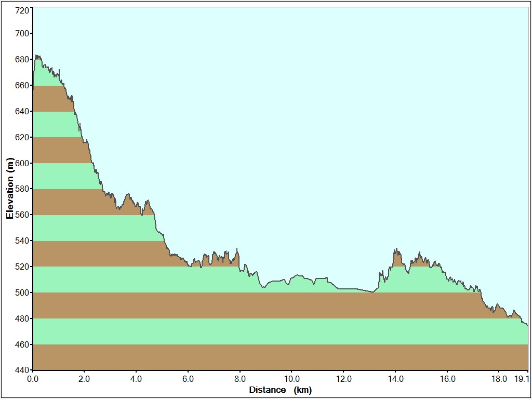Click the 6.0 distance axis label
The height and width of the screenshot is (399, 532).
[188, 378]
